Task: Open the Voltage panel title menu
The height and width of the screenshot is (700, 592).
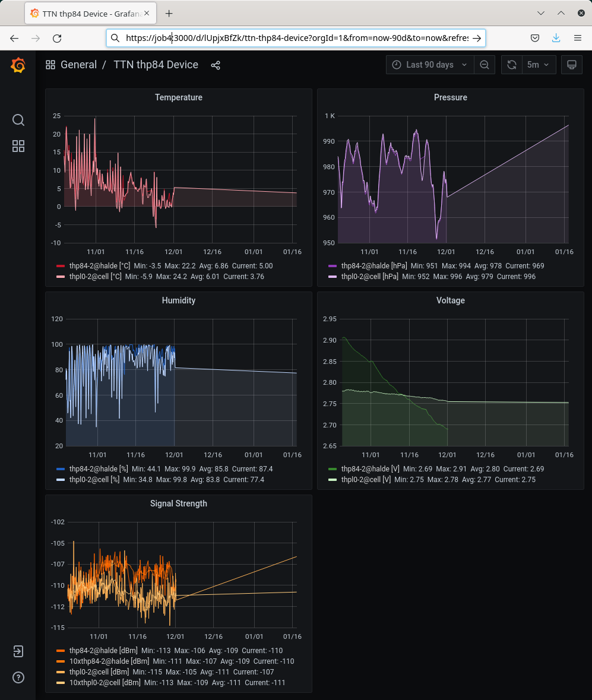Action: tap(451, 300)
